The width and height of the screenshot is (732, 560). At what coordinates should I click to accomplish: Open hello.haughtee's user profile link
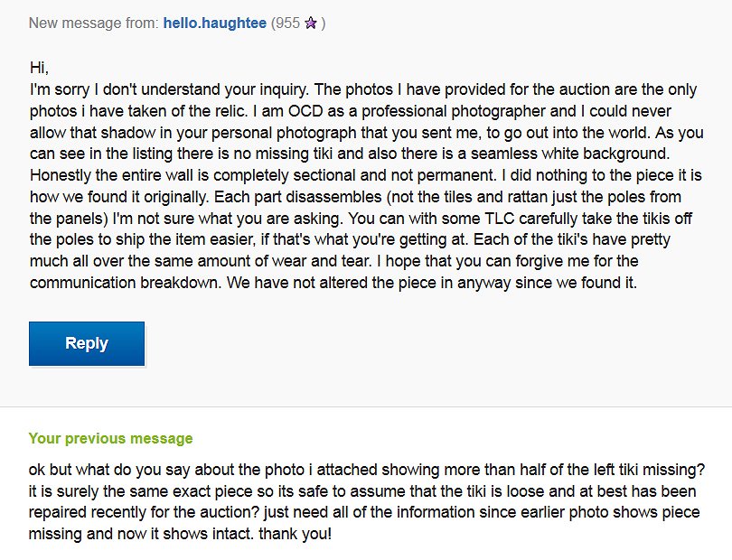point(215,23)
